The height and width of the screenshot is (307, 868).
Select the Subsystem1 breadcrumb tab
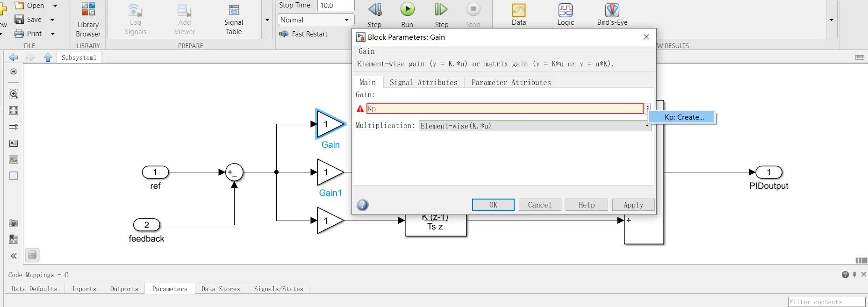pyautogui.click(x=79, y=57)
